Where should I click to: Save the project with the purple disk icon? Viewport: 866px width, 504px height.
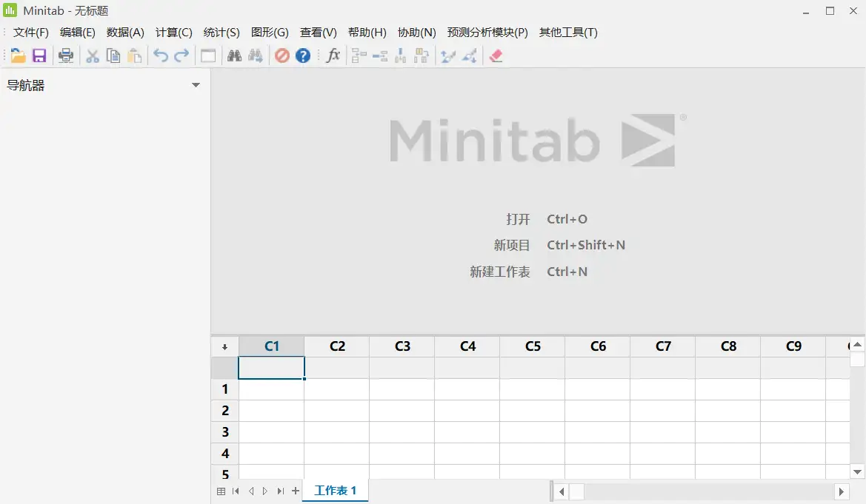tap(39, 56)
